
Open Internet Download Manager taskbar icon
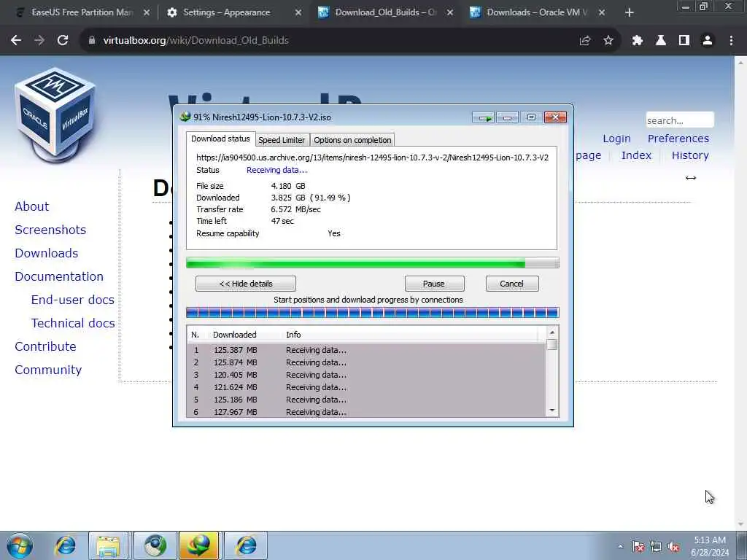tap(198, 545)
